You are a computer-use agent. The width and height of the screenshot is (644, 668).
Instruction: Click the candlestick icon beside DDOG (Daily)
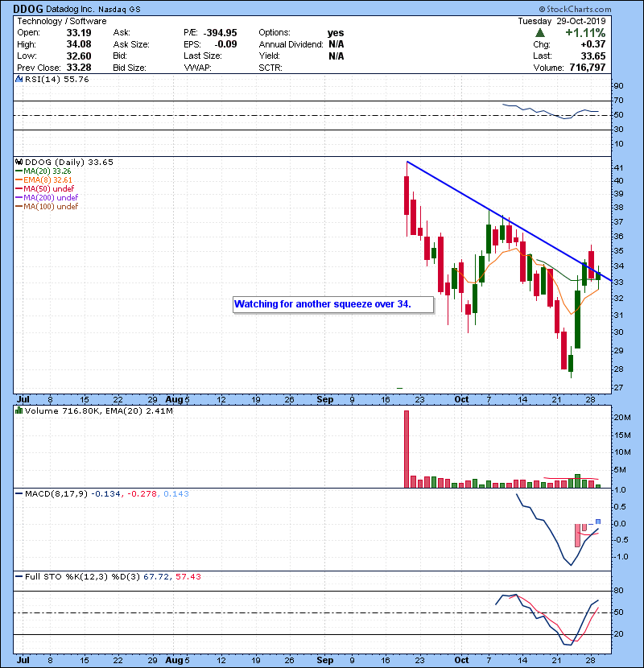[19, 162]
